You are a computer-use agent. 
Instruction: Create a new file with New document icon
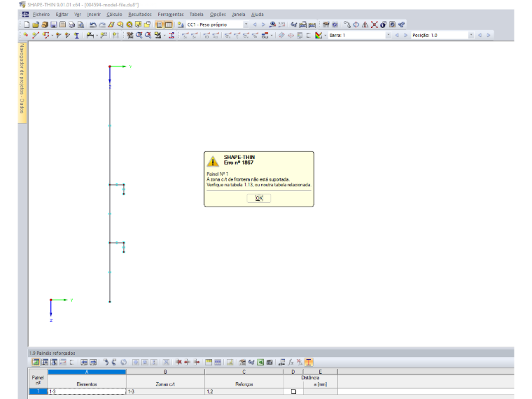[x=27, y=24]
